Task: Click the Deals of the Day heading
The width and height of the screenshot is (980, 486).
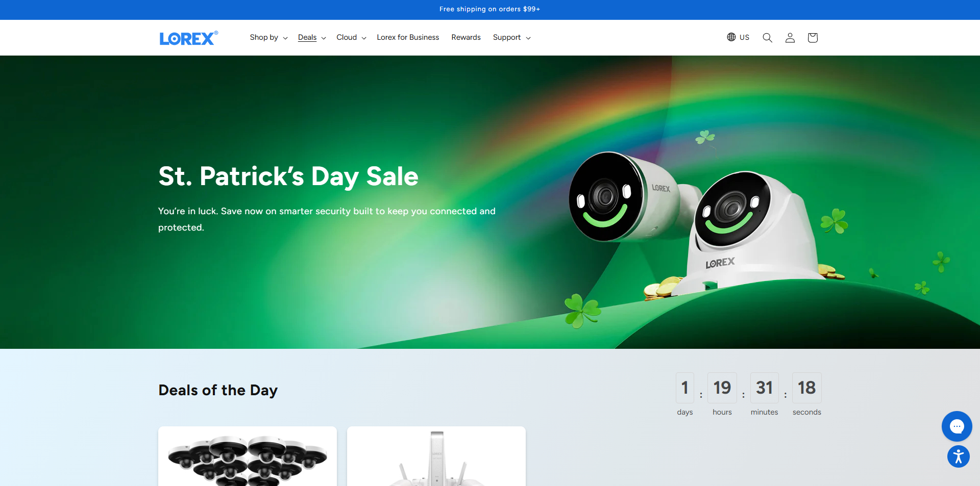Action: 218,390
